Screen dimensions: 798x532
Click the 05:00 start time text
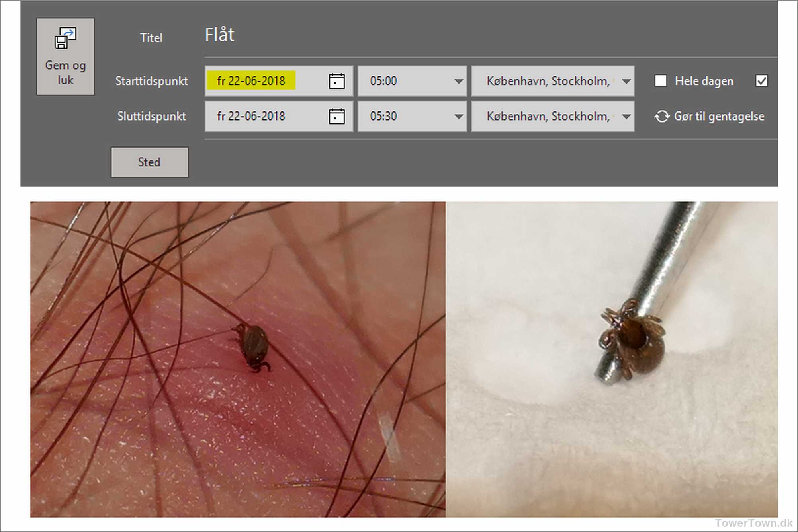tap(383, 81)
